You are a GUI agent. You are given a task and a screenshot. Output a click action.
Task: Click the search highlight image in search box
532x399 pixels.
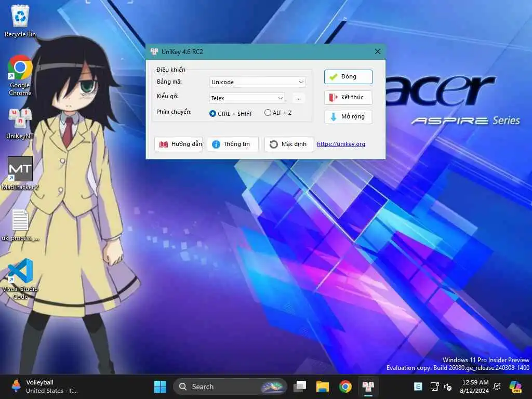pyautogui.click(x=272, y=387)
